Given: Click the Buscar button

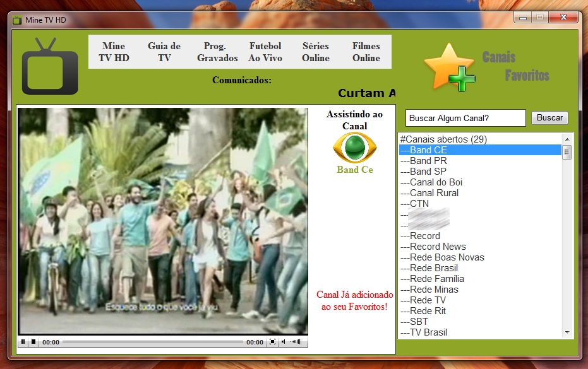Looking at the screenshot, I should pyautogui.click(x=549, y=117).
